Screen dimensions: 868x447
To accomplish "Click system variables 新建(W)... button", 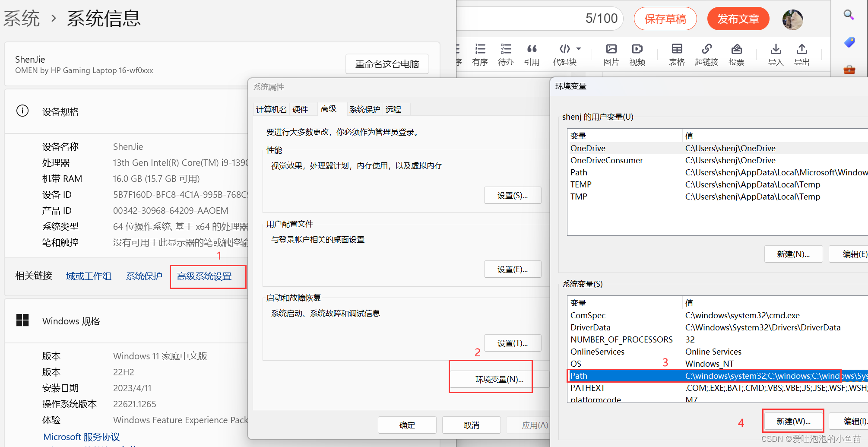I will click(793, 421).
